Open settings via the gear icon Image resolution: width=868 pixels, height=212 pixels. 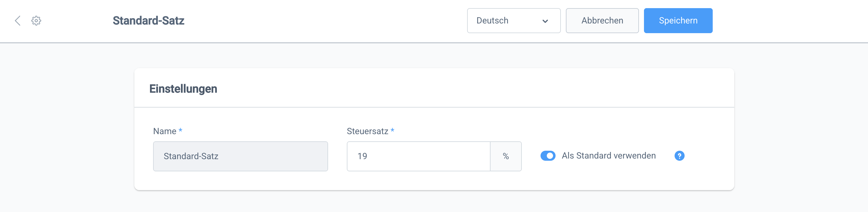(x=36, y=21)
